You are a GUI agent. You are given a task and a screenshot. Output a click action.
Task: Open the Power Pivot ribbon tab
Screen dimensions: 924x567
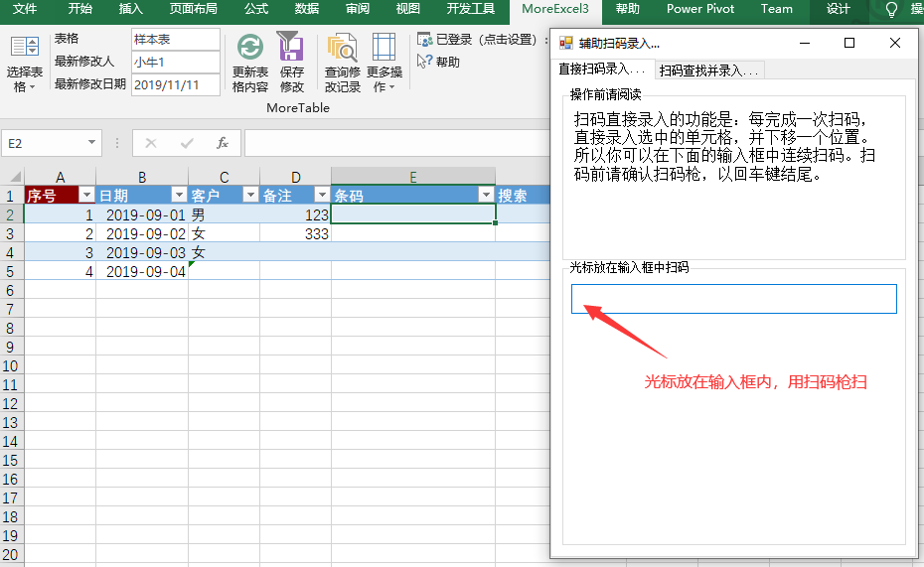[x=700, y=9]
